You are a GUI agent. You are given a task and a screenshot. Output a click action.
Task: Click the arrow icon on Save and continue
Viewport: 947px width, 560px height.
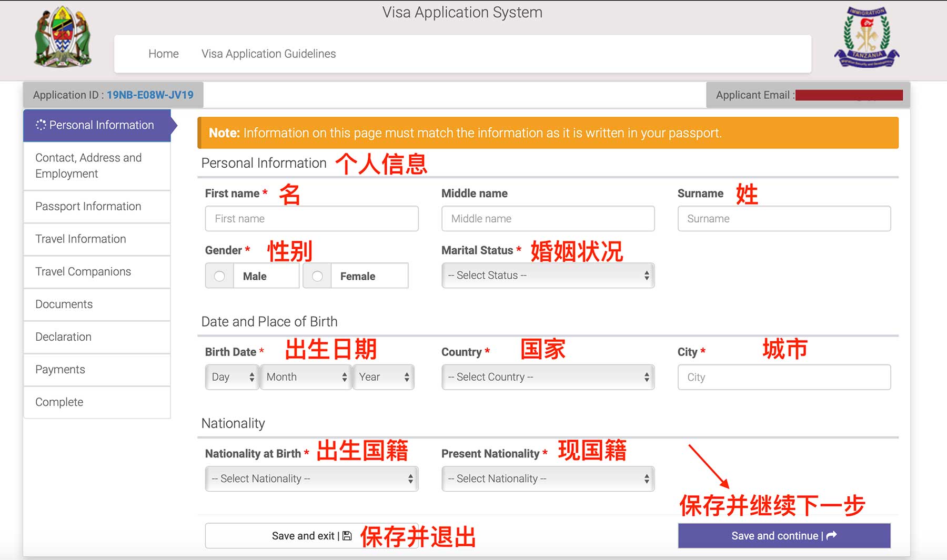click(832, 535)
